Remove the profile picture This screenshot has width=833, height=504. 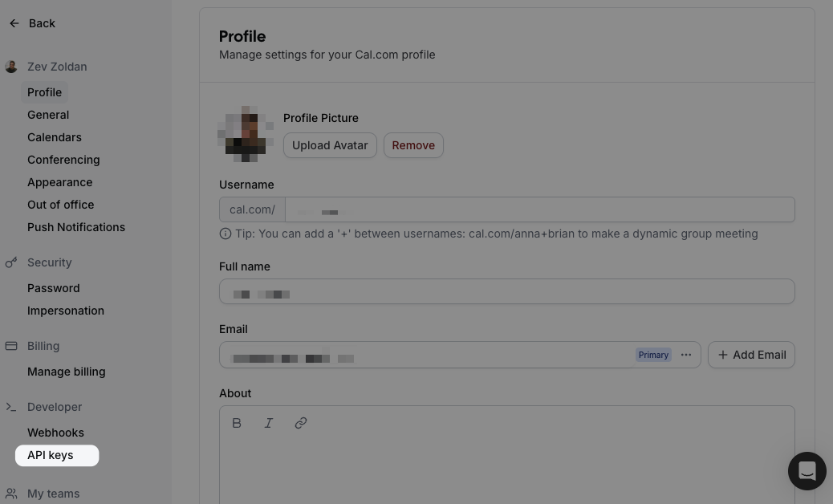(x=413, y=145)
